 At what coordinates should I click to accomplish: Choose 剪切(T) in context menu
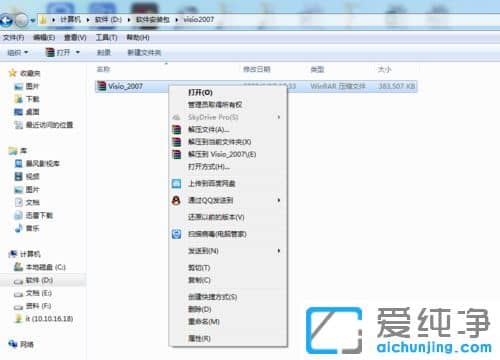click(228, 268)
